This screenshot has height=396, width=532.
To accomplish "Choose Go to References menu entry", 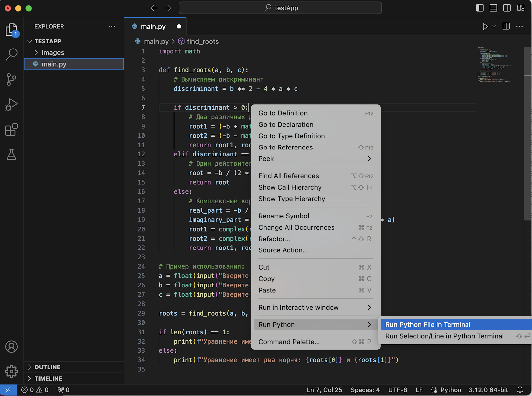I will click(316, 147).
